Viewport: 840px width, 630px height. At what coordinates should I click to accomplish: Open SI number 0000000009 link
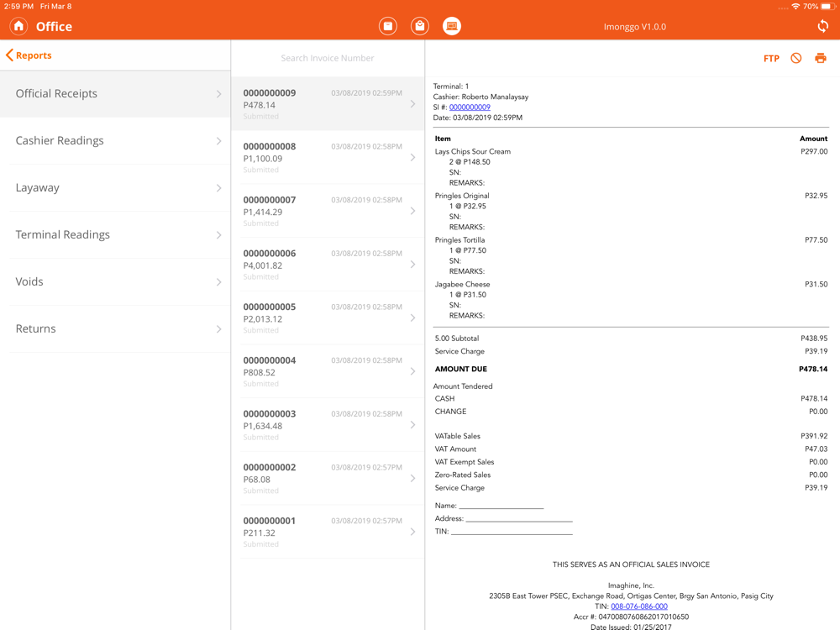click(470, 108)
